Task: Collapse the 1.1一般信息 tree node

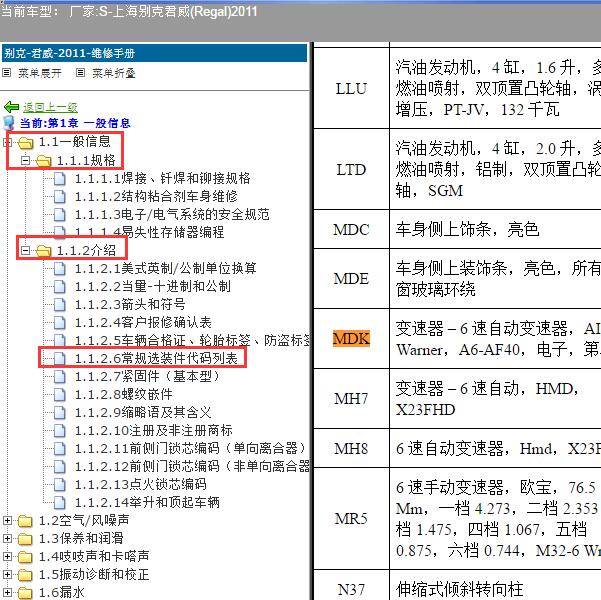Action: tap(7, 142)
